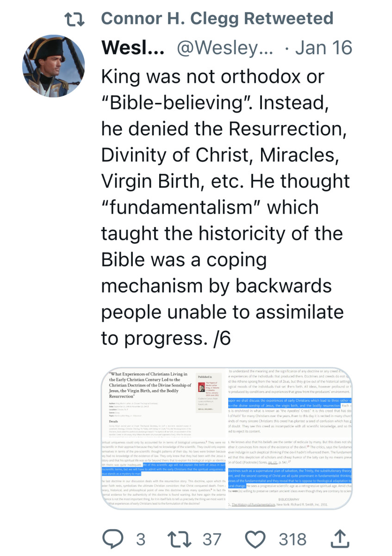Click the retweet count 37
This screenshot has width=392, height=556.
point(212,539)
